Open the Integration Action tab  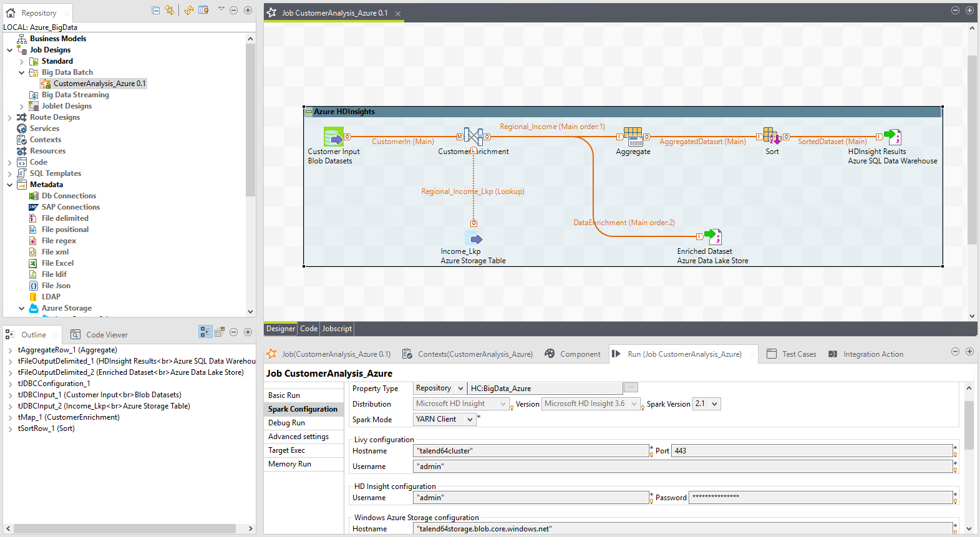coord(866,354)
